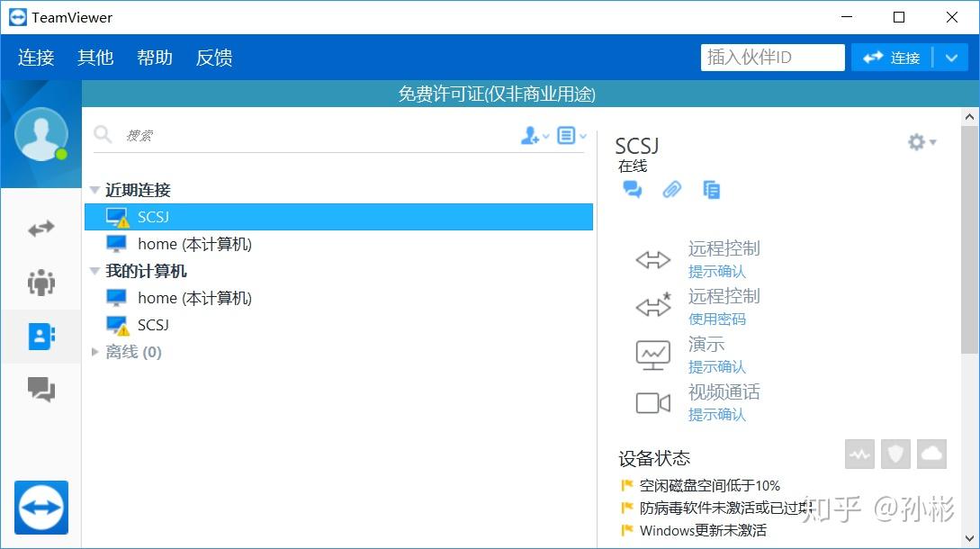Open the 连接 menu
Screen dimensions: 980x549
pos(36,58)
